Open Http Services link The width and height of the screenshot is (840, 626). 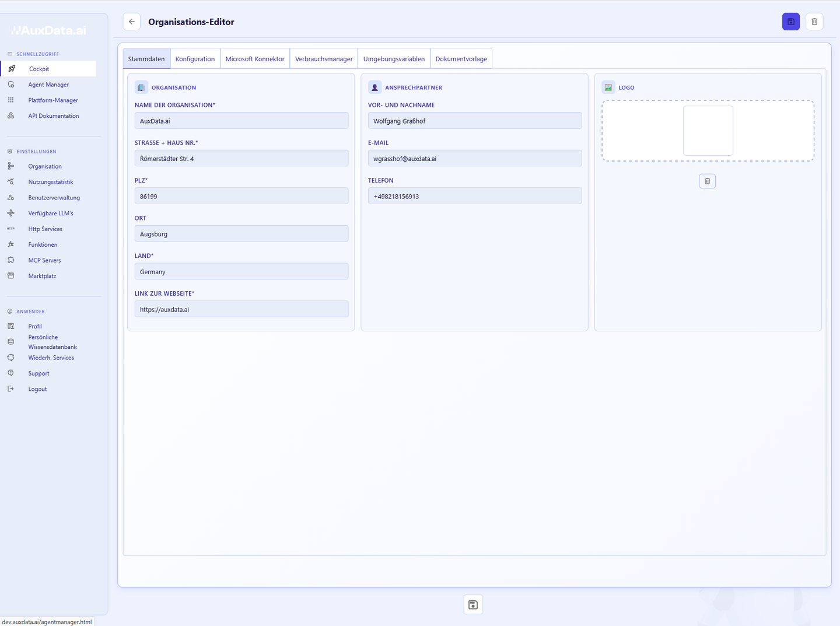[x=45, y=229]
